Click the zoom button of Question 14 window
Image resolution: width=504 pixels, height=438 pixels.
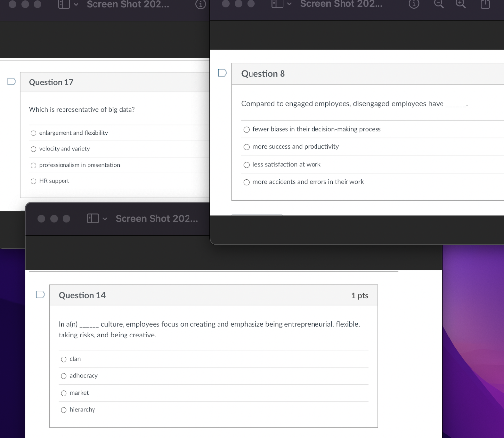[66, 219]
